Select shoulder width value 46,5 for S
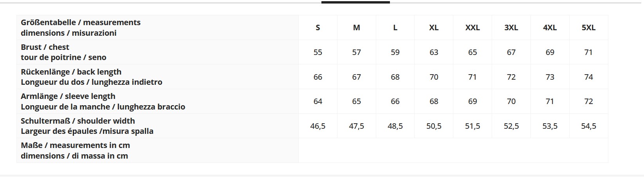 [317, 126]
